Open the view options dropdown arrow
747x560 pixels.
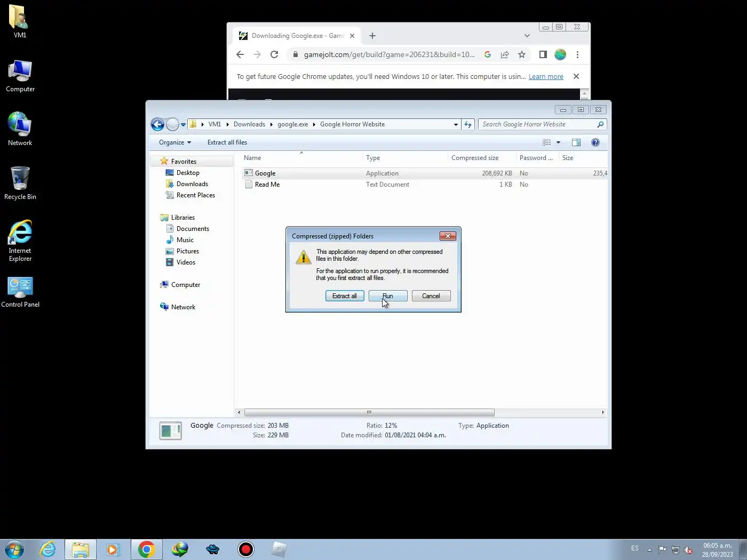pyautogui.click(x=558, y=142)
